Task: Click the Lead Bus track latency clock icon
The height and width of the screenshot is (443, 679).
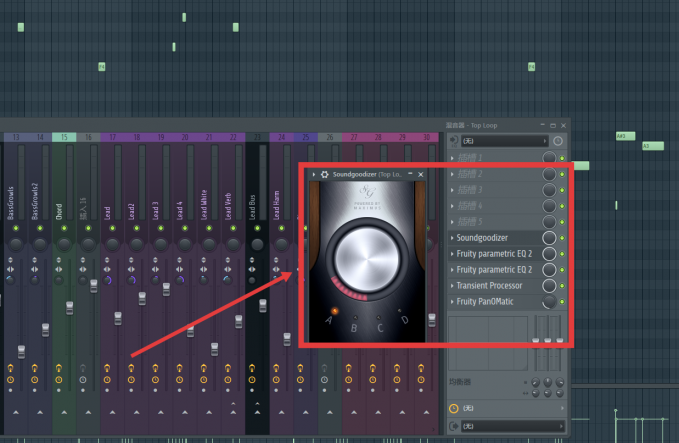Action: [252, 380]
